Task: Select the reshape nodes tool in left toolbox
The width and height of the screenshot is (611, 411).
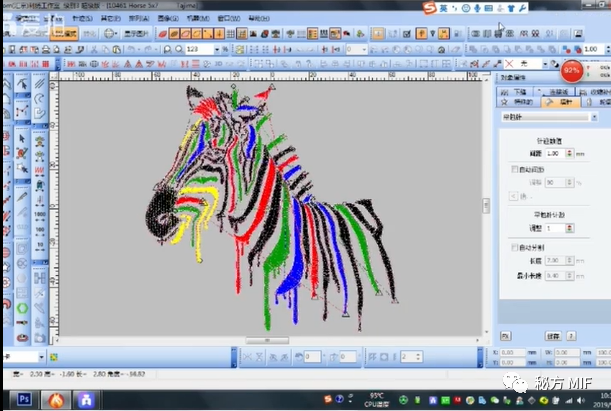Action: click(22, 84)
